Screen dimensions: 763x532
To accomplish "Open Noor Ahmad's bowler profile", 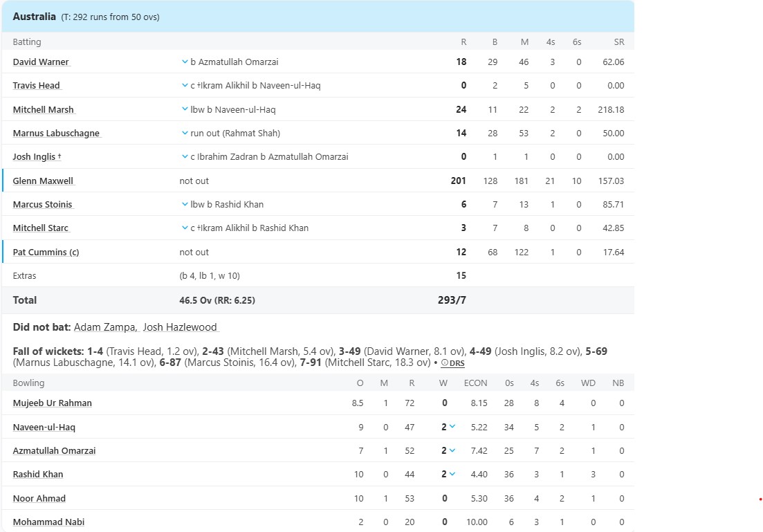I will click(39, 498).
